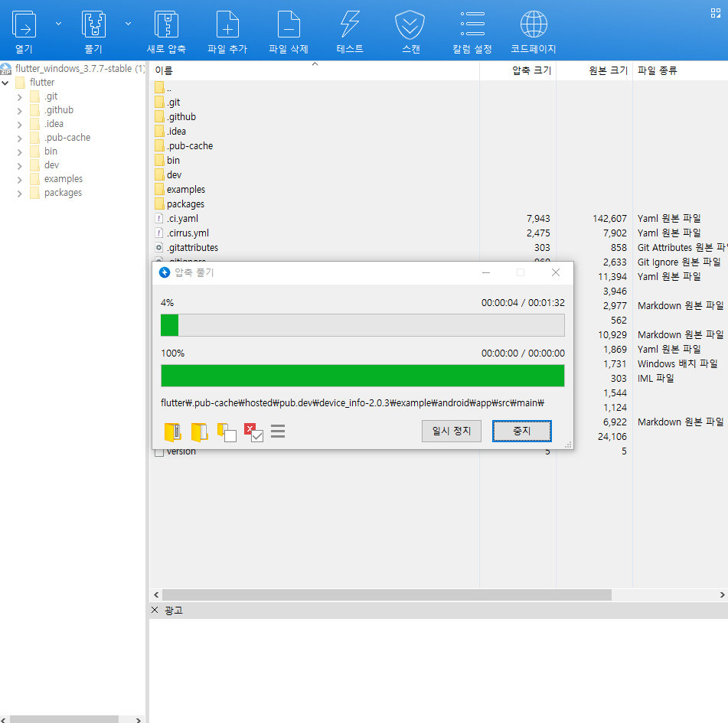This screenshot has width=728, height=723.
Task: Select the .idea row in the file list
Action: [x=315, y=131]
